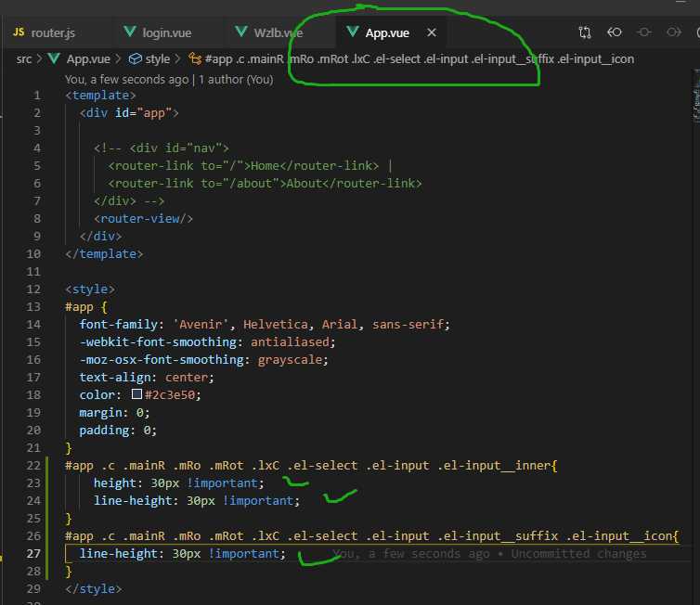The height and width of the screenshot is (605, 700).
Task: Click the 'padding: 0;' line
Action: [118, 431]
